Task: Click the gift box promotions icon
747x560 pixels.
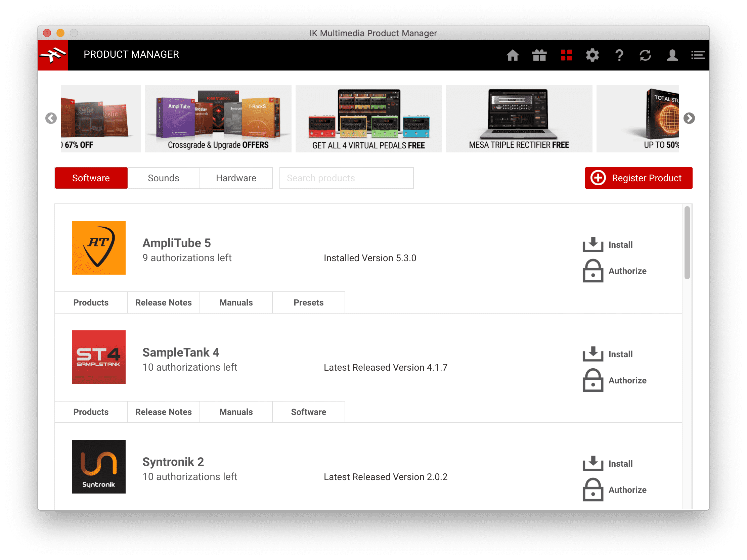Action: [539, 55]
